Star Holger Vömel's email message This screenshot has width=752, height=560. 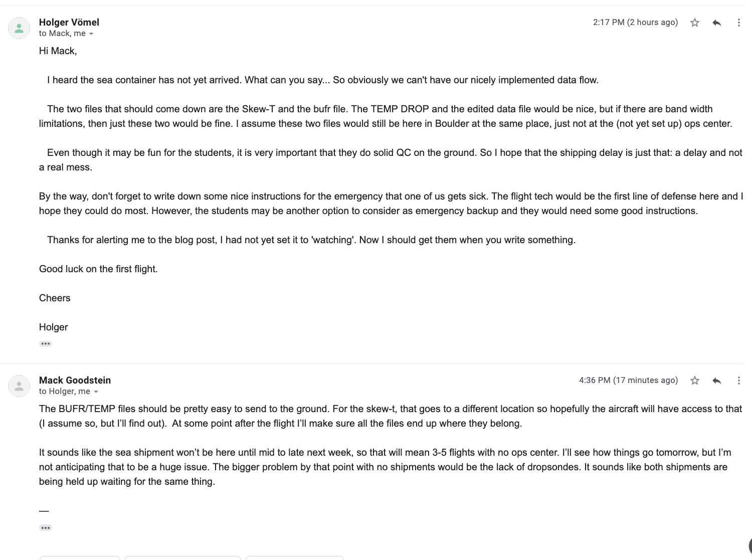point(695,23)
